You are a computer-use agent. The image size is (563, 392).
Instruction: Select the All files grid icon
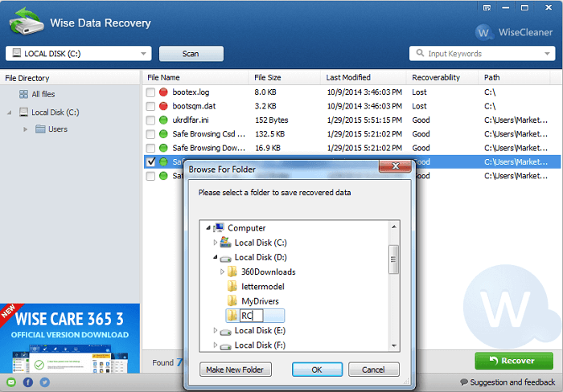[23, 94]
